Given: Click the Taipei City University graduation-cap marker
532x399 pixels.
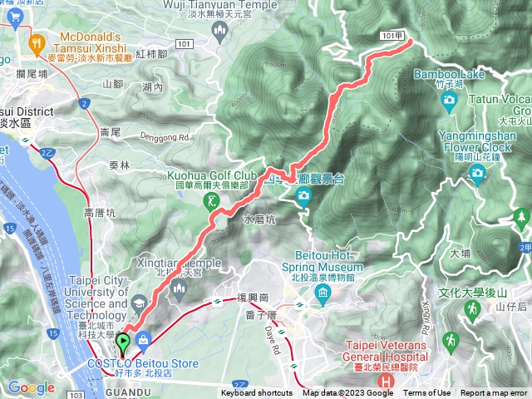Looking at the screenshot, I should (x=140, y=303).
